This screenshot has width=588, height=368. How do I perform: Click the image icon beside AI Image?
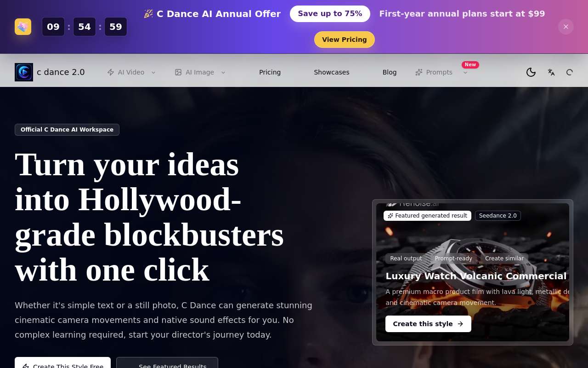click(x=178, y=72)
